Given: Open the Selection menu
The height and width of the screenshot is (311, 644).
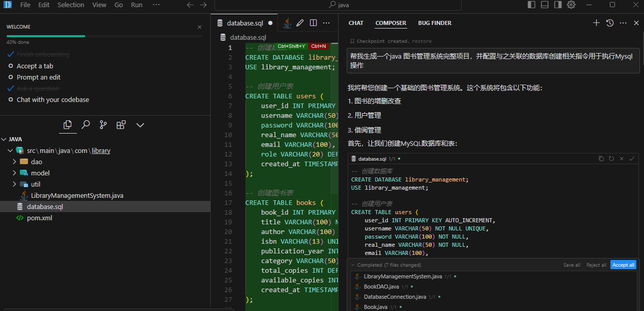Looking at the screenshot, I should (x=71, y=5).
